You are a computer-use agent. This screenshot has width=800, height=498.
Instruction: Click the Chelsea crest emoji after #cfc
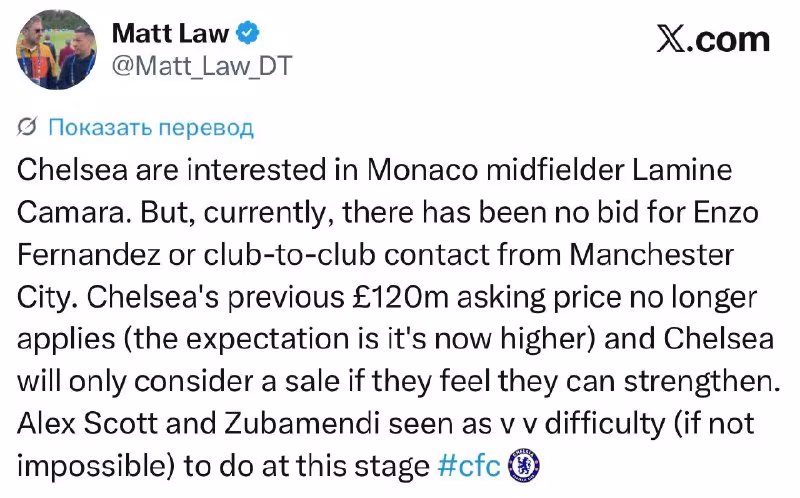(523, 465)
